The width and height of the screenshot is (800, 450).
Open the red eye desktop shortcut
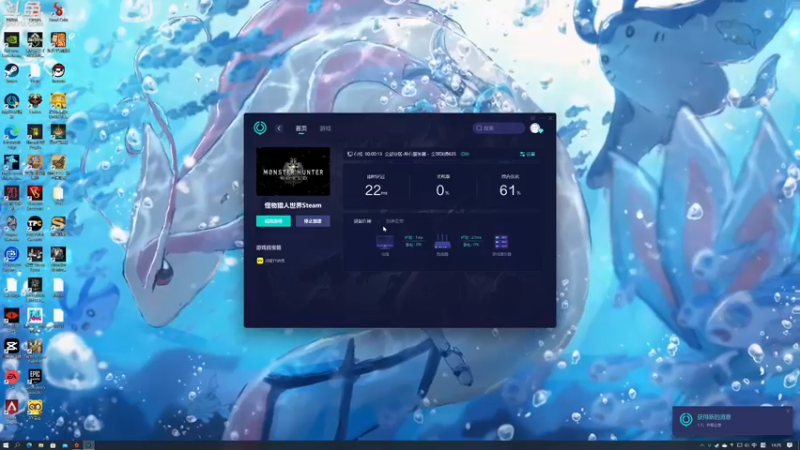pos(11,317)
